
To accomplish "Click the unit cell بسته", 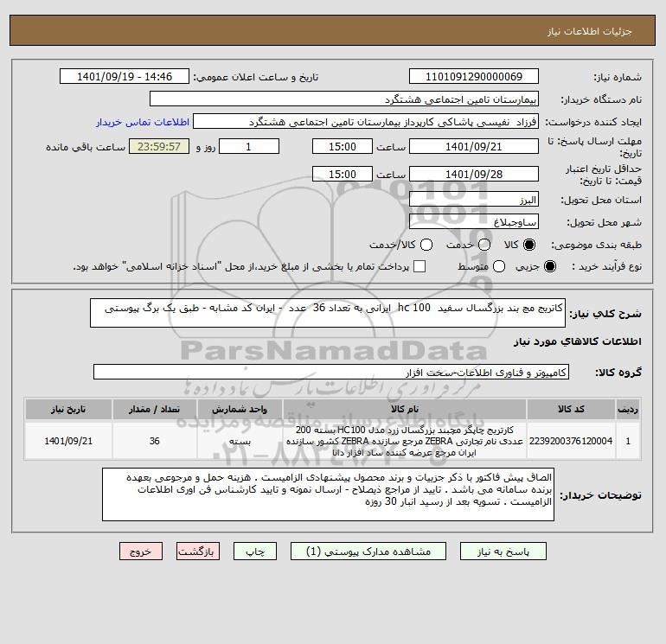I will [x=240, y=441].
